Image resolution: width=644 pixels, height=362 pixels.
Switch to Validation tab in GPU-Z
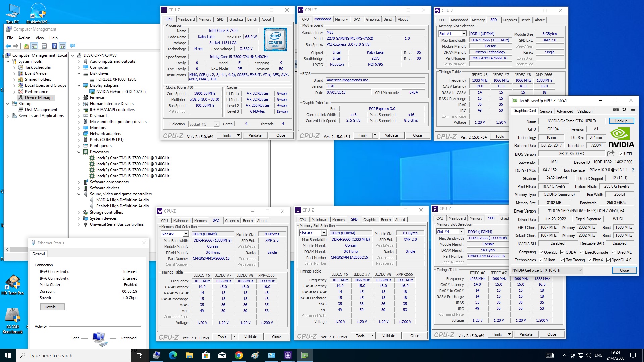click(x=585, y=111)
